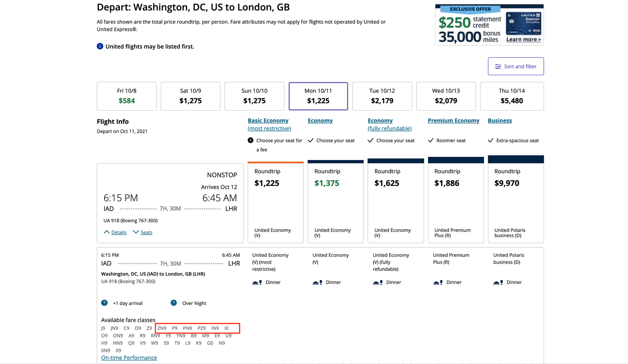628x364 pixels.
Task: Click the sliders icon in Sort and filter
Action: tap(498, 66)
